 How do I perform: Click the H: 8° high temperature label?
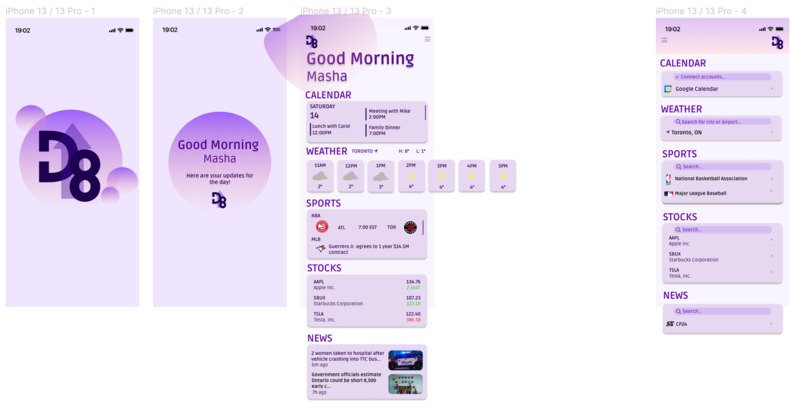coord(404,151)
